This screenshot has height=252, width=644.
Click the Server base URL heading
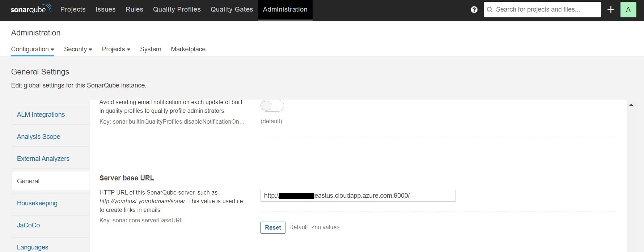pos(127,178)
